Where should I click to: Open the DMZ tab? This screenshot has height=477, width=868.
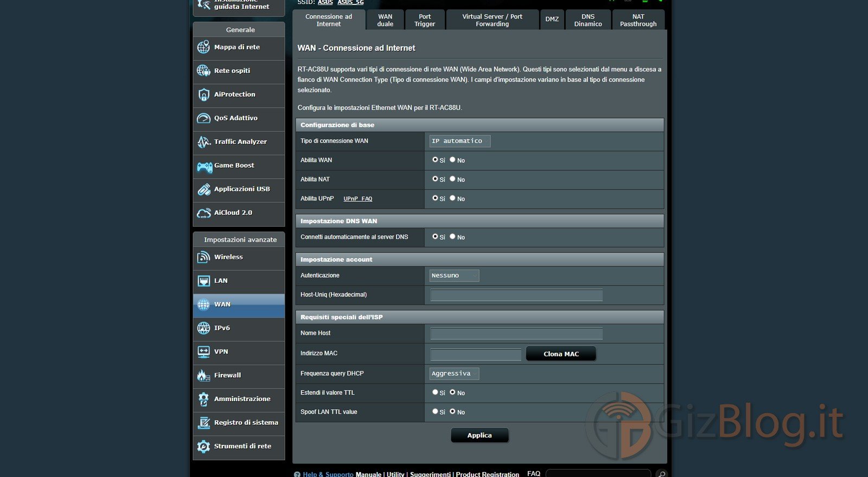click(x=552, y=20)
